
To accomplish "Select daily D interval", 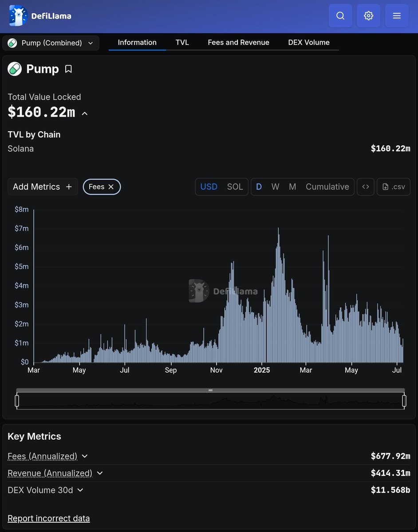I will click(259, 187).
